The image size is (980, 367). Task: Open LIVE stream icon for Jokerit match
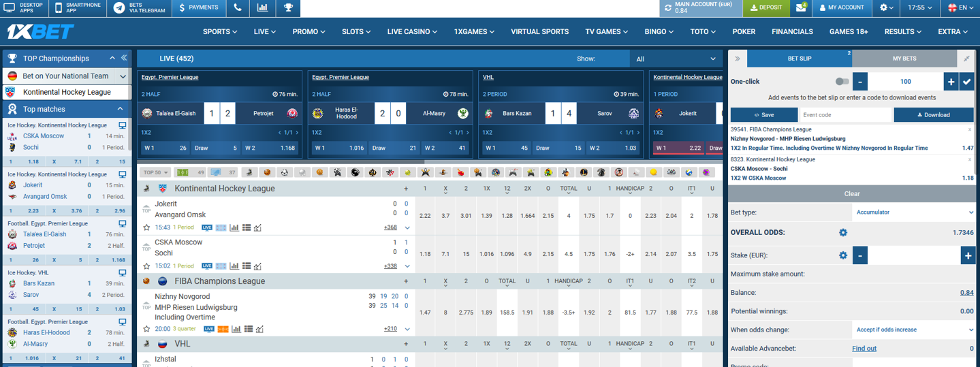coord(206,228)
